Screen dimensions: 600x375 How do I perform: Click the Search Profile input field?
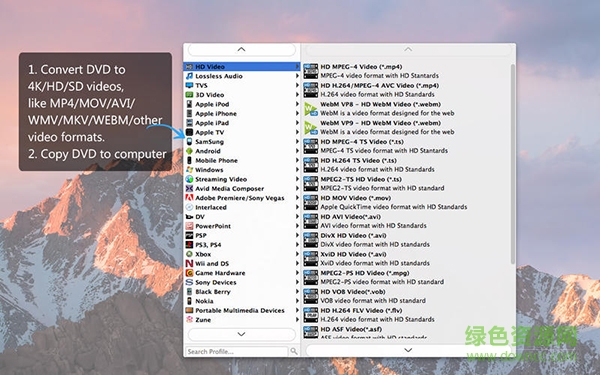(x=236, y=351)
